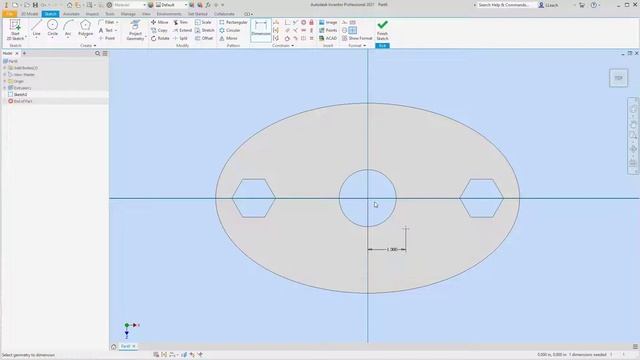Select End of Part in browser
This screenshot has width=640, height=360.
click(23, 101)
